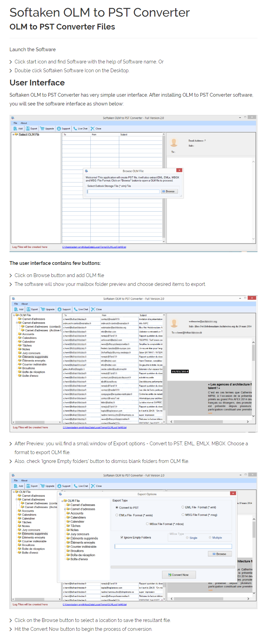Click export destination path field in Export Options
The image size is (267, 644).
tap(173, 546)
